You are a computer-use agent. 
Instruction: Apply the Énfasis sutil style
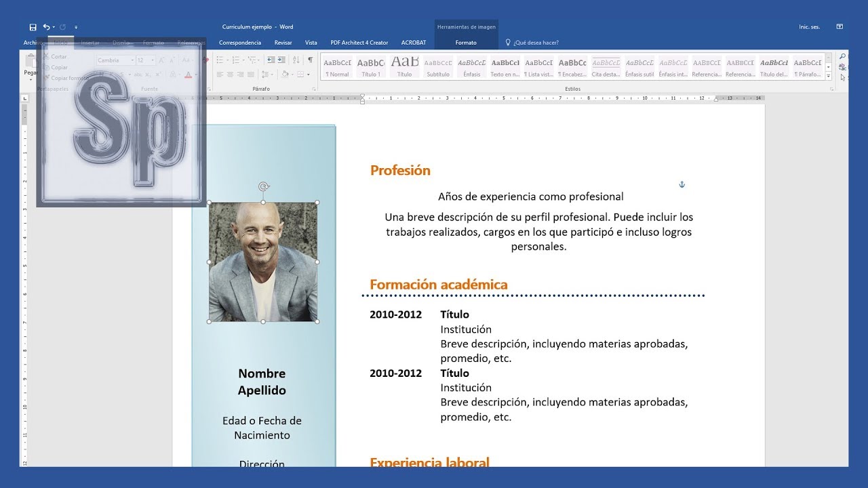pos(639,67)
